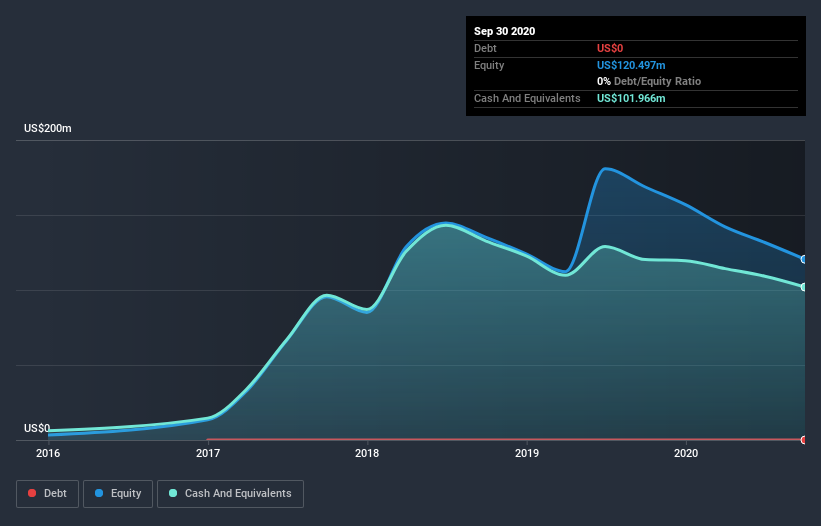
Task: Toggle the Debt series legend button
Action: pos(47,494)
